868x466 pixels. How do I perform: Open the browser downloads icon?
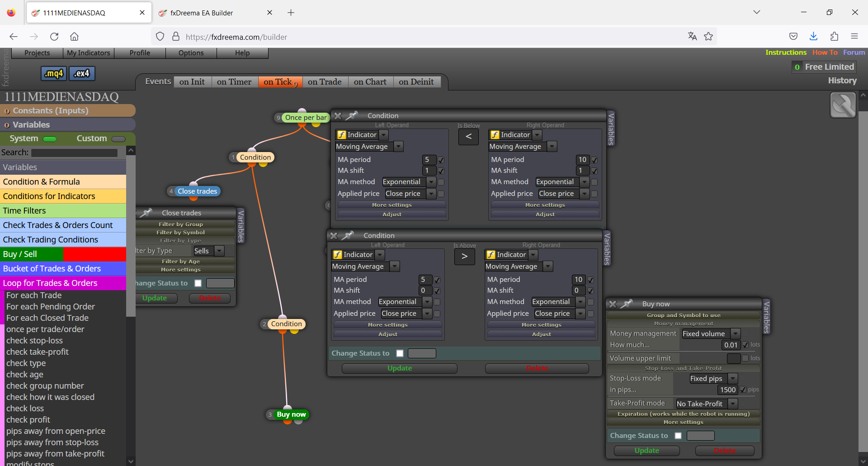[814, 37]
